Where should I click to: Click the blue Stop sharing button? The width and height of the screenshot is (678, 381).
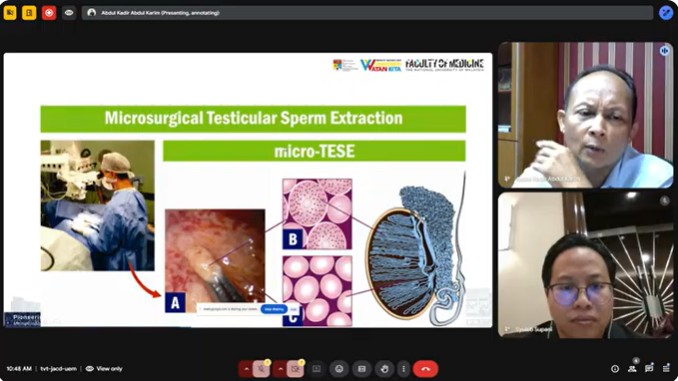tap(274, 309)
